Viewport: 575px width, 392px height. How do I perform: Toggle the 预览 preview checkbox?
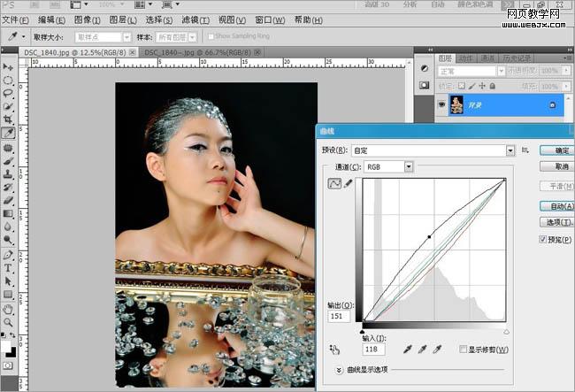point(543,240)
